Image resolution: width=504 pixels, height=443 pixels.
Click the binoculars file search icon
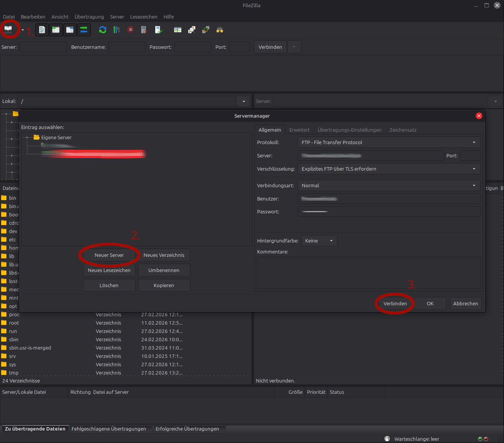(220, 30)
